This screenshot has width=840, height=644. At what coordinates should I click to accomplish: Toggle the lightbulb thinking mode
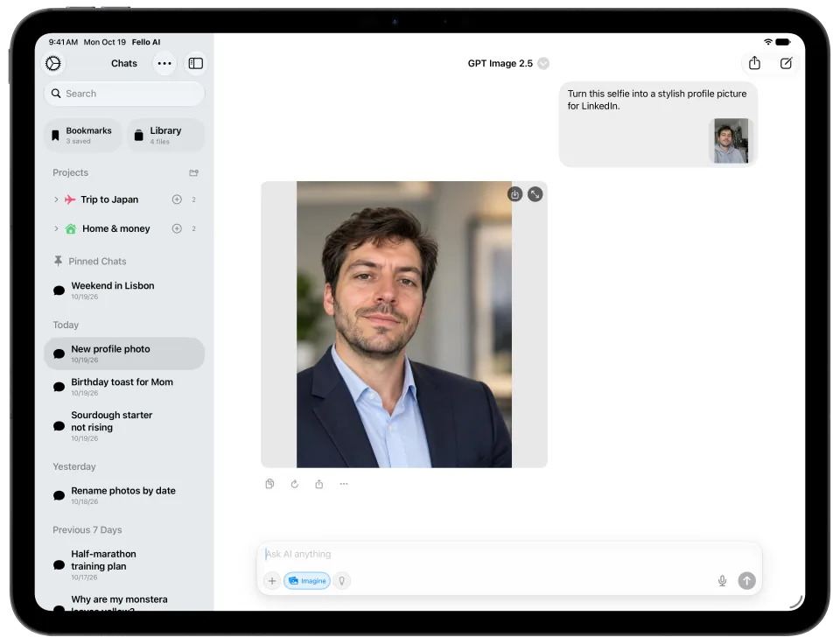342,581
